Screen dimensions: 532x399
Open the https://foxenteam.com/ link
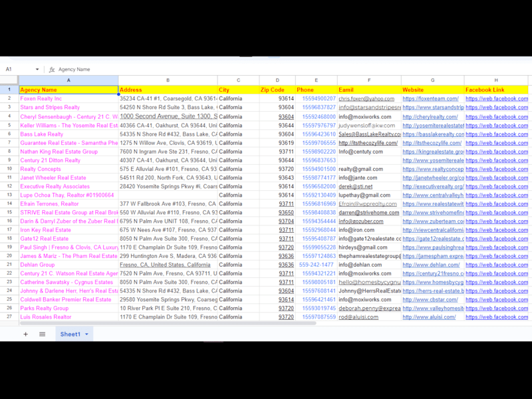tap(430, 98)
